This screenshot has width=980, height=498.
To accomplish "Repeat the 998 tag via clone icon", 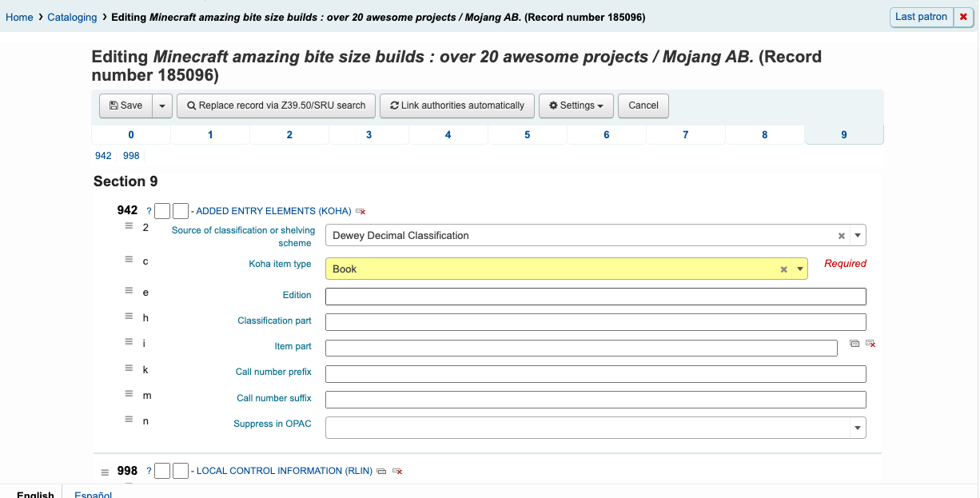I will (x=381, y=472).
